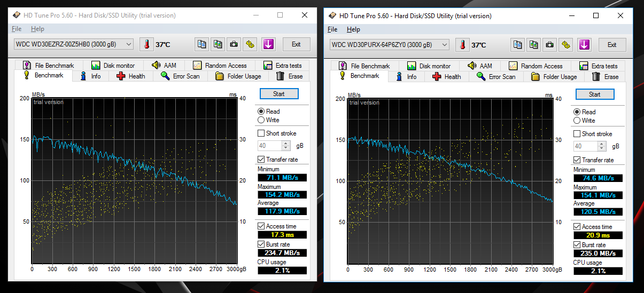Image resolution: width=644 pixels, height=293 pixels.
Task: Open Error Scan tab in WD30PURX window
Action: (496, 77)
